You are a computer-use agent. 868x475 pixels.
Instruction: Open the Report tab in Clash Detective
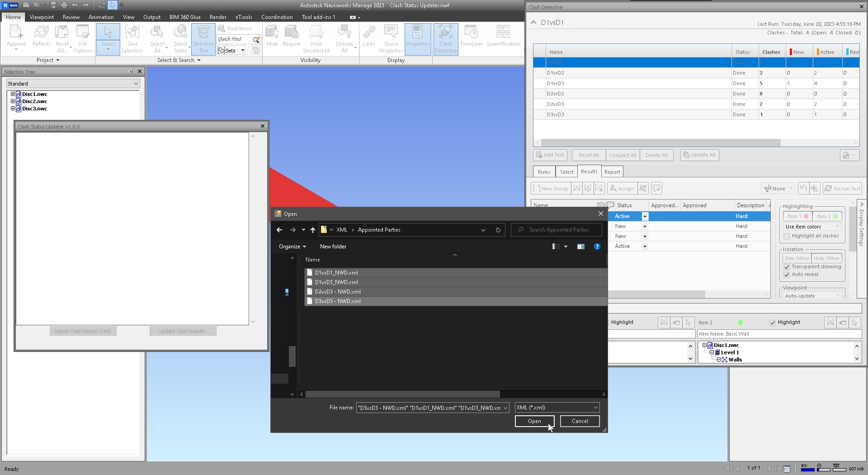tap(612, 172)
